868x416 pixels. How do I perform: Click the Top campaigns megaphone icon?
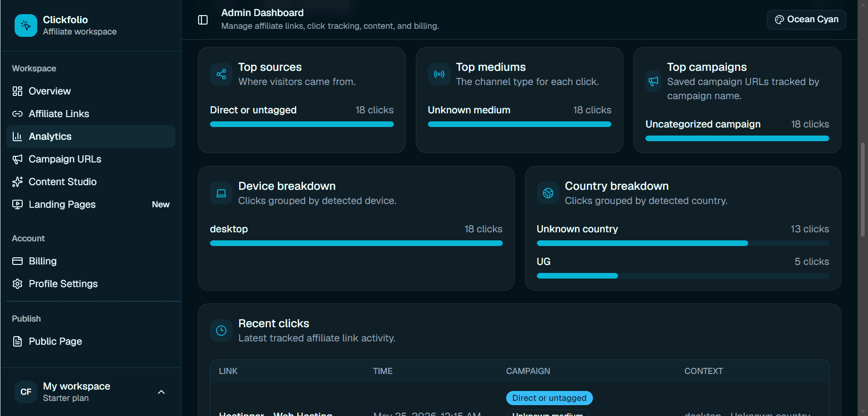[x=653, y=81]
